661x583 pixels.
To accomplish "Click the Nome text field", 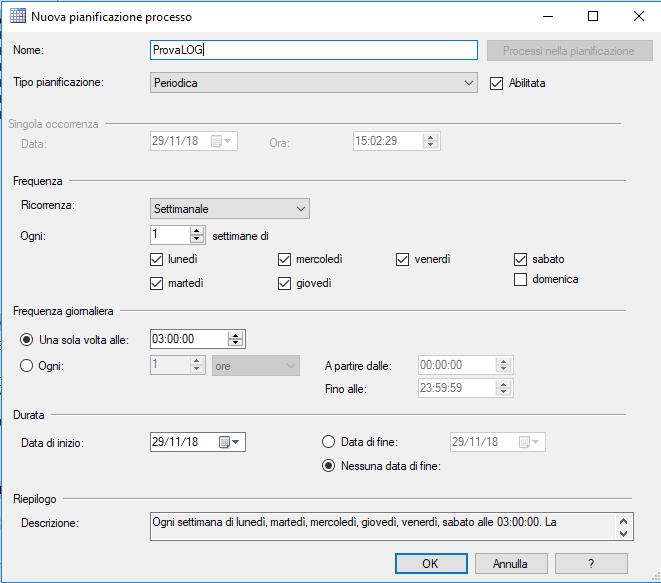I will (313, 50).
